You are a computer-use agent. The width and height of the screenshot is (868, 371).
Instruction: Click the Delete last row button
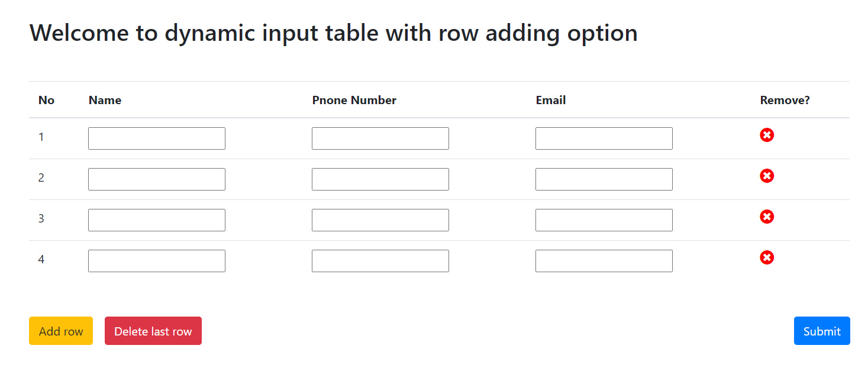coord(153,331)
